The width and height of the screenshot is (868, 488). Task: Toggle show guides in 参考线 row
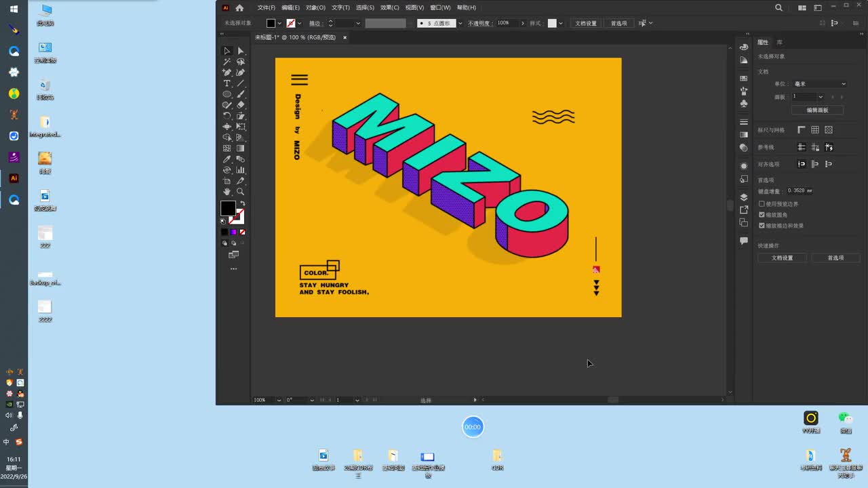[x=802, y=147]
